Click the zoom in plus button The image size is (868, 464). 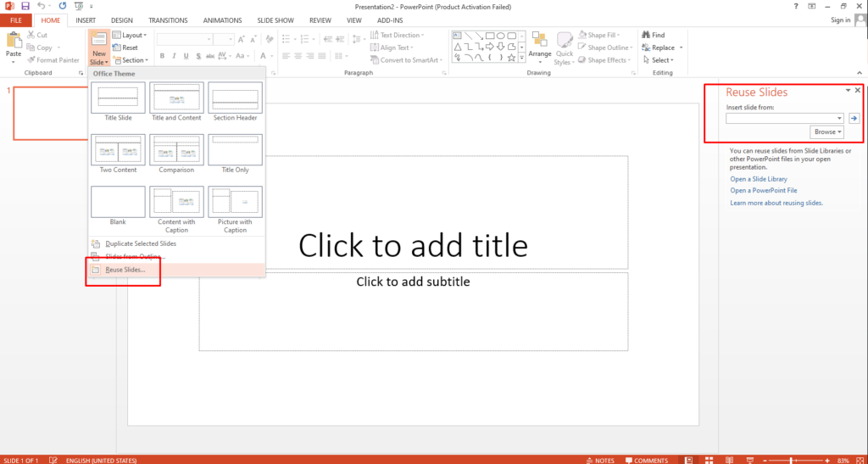click(x=827, y=460)
